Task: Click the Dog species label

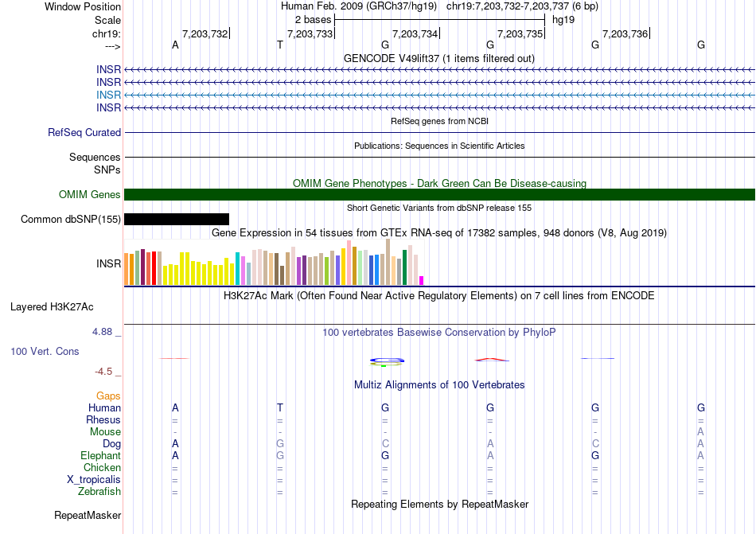Action: click(x=112, y=444)
